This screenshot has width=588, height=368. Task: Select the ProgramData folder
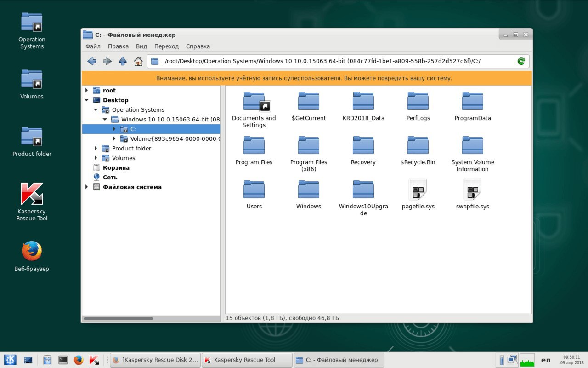473,107
